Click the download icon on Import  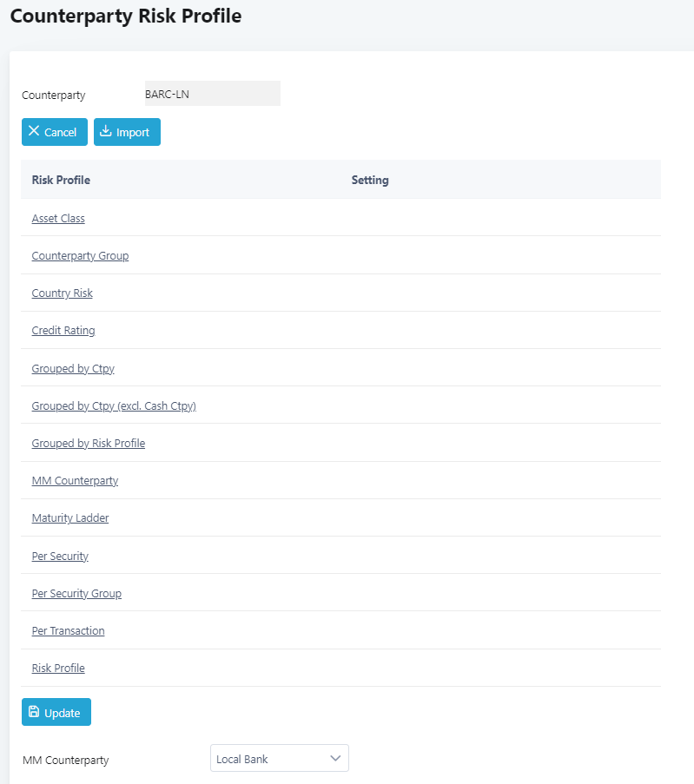coord(106,132)
